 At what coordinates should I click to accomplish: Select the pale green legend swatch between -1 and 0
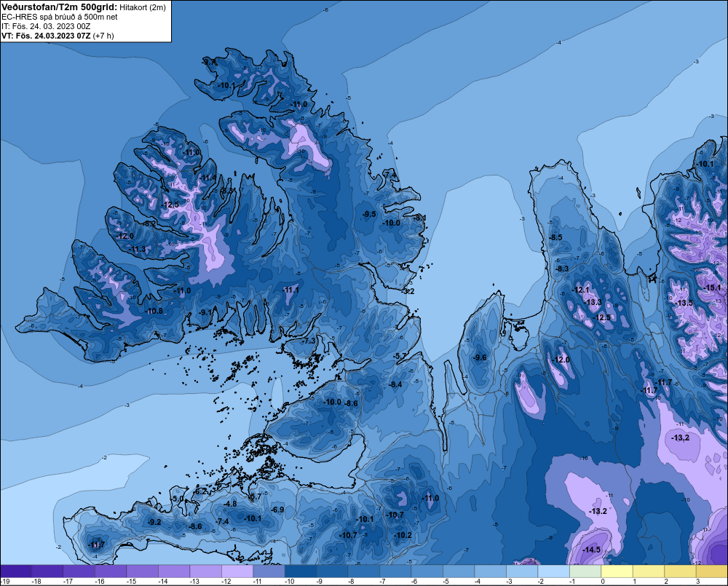[x=585, y=571]
